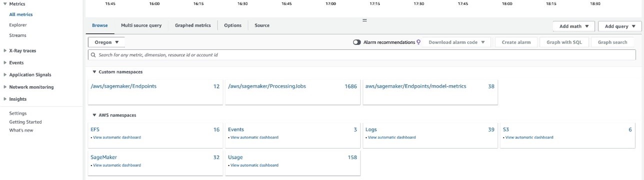
Task: Collapse the Metrics sidebar section
Action: point(5,4)
